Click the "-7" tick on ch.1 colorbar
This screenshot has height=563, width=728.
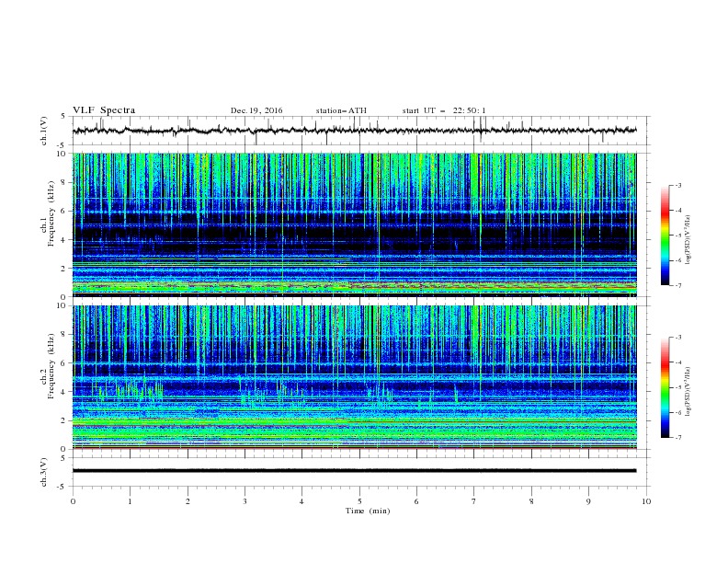(677, 285)
